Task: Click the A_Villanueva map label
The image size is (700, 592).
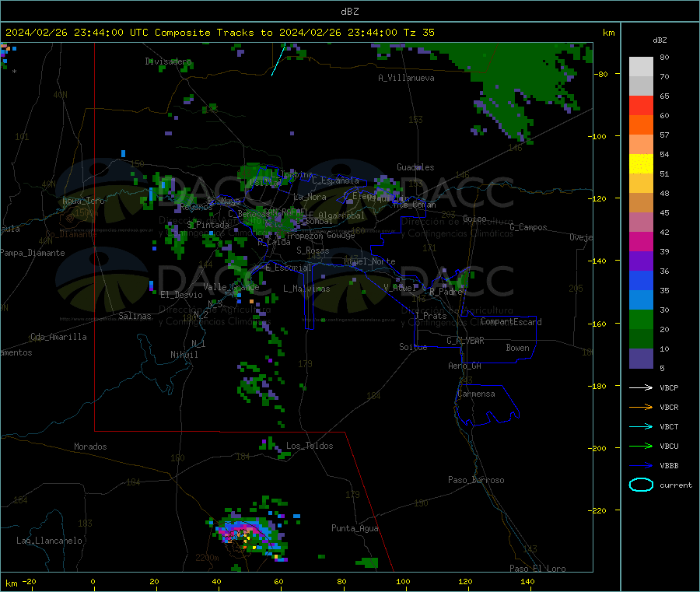Action: [x=406, y=78]
